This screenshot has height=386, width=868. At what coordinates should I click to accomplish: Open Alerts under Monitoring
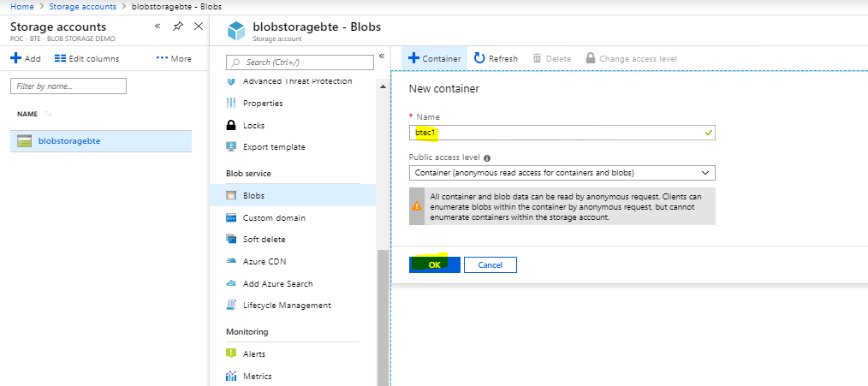tap(254, 353)
